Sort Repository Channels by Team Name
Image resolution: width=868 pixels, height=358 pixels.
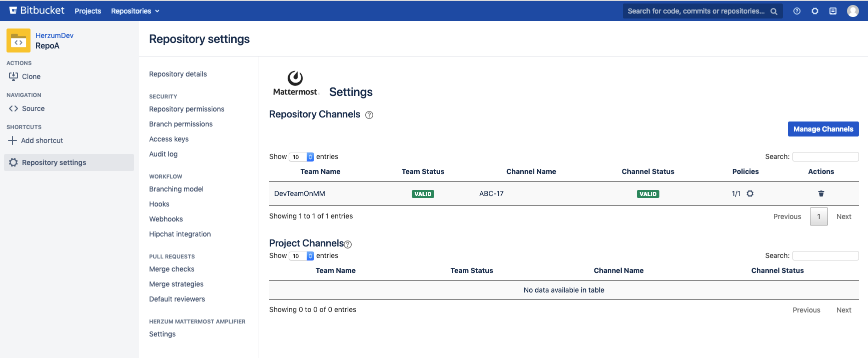(x=320, y=171)
